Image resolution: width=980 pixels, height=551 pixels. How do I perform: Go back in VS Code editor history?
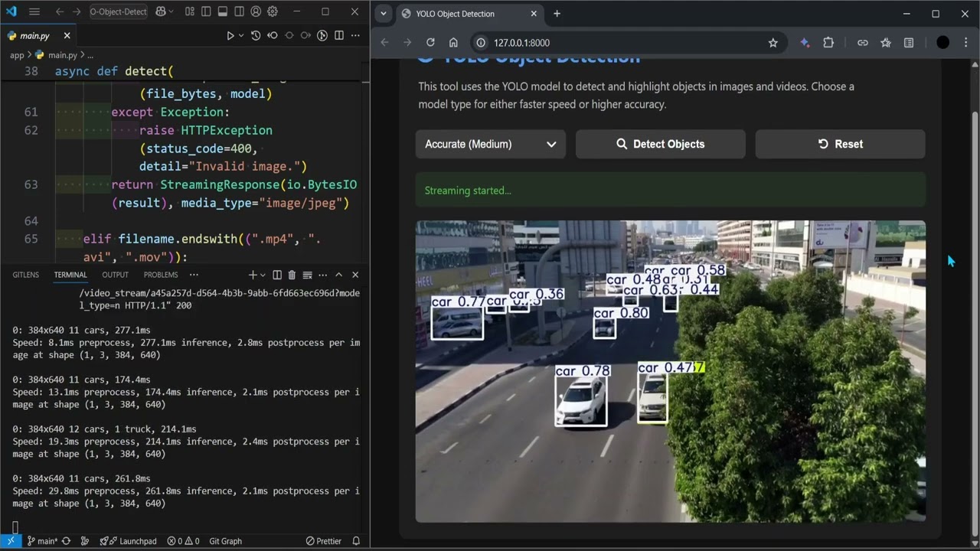tap(60, 11)
